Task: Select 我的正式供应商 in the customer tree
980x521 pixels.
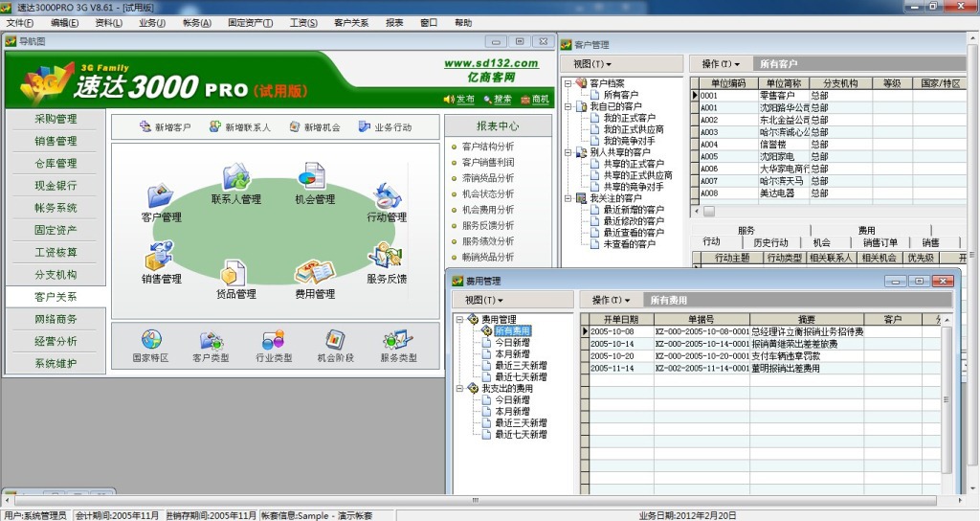Action: click(634, 129)
